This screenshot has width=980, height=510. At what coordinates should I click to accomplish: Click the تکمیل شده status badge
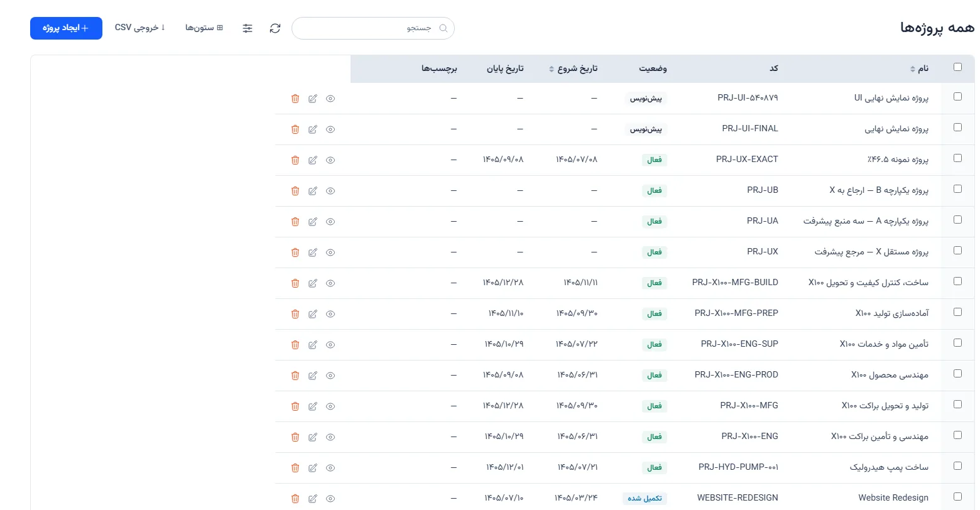tap(645, 499)
